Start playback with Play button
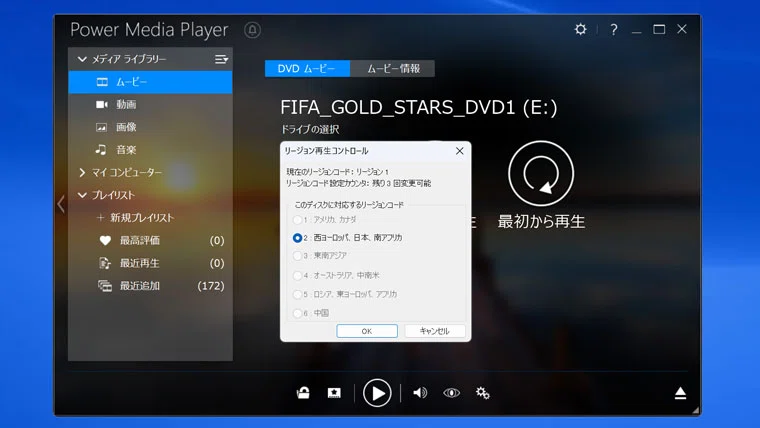 pyautogui.click(x=377, y=393)
